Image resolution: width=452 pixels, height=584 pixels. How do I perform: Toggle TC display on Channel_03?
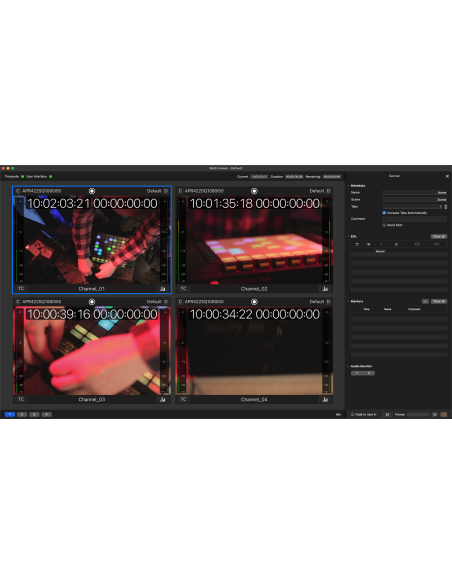point(21,399)
